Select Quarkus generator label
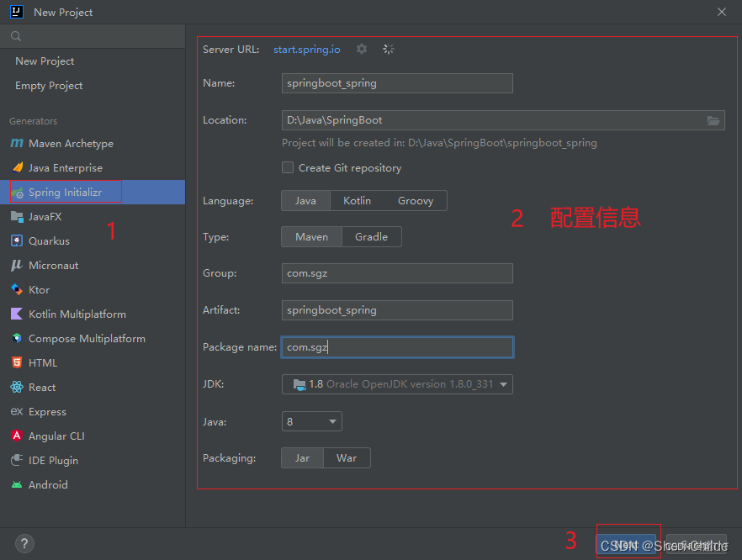Viewport: 742px width, 560px height. 49,241
